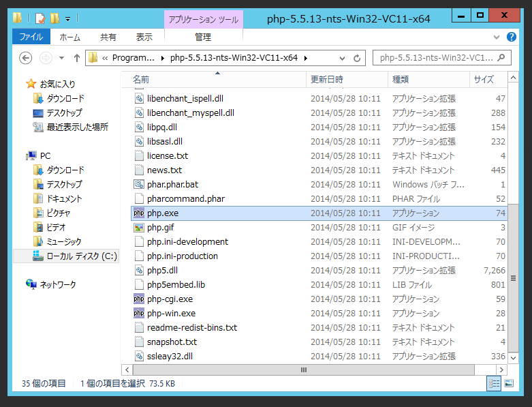Image resolution: width=532 pixels, height=407 pixels.
Task: Open the ファイル tab
Action: pyautogui.click(x=31, y=37)
